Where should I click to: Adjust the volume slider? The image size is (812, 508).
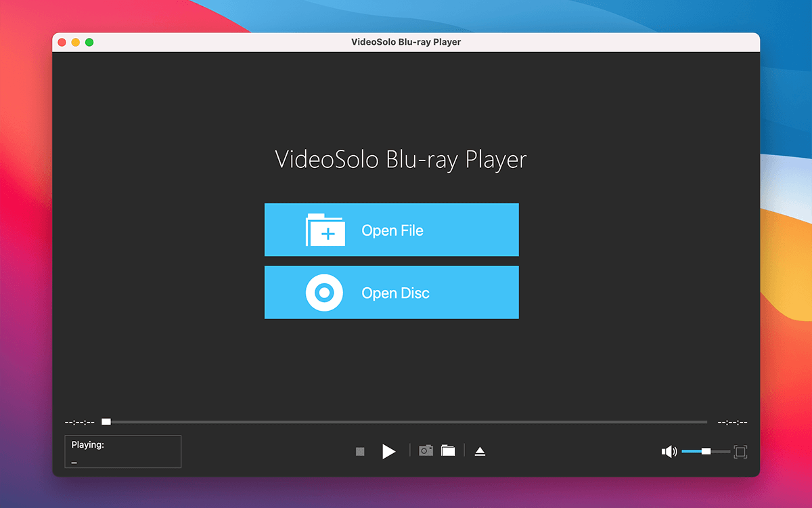[706, 451]
